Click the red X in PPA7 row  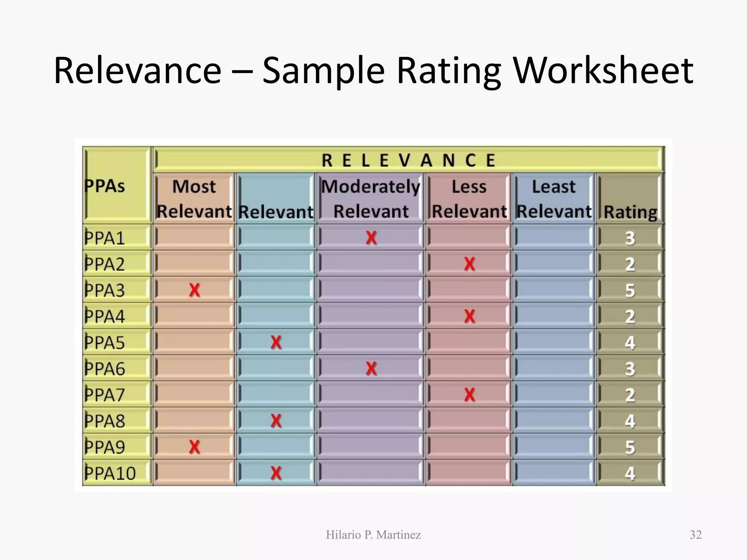pyautogui.click(x=469, y=394)
